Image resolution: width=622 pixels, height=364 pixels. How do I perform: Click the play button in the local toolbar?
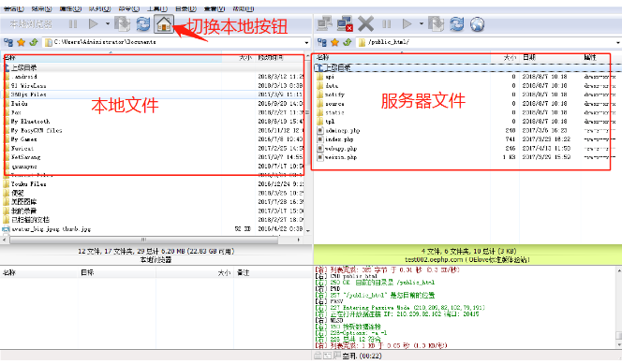pos(94,24)
